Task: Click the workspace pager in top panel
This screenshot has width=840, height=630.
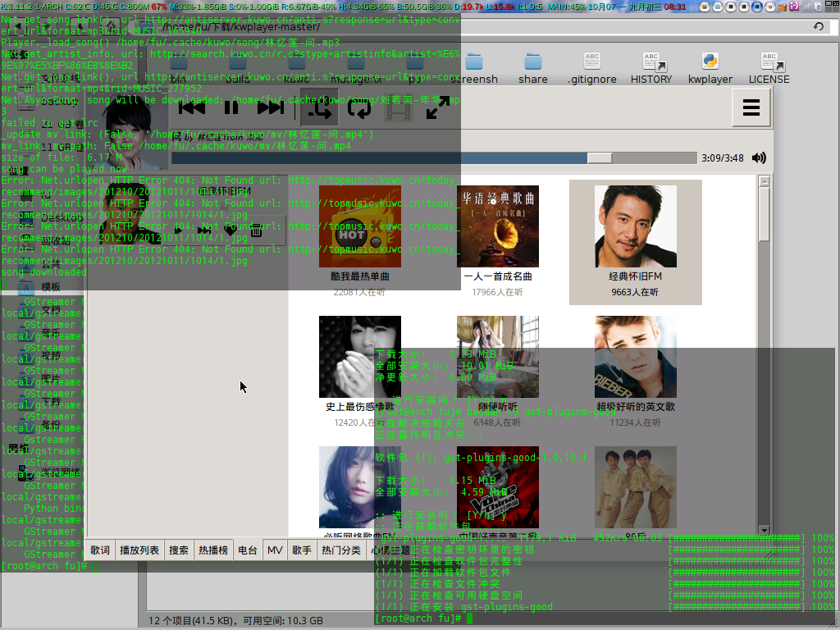Action: (833, 7)
